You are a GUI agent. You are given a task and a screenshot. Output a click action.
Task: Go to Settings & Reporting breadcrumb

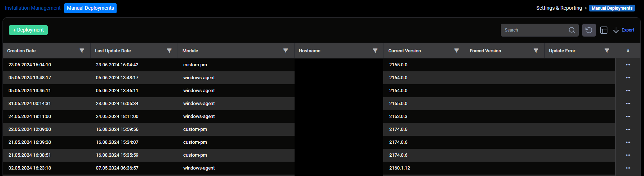[x=559, y=8]
